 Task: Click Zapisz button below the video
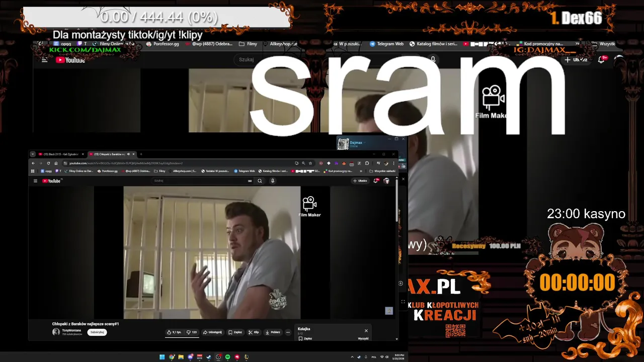click(x=235, y=332)
